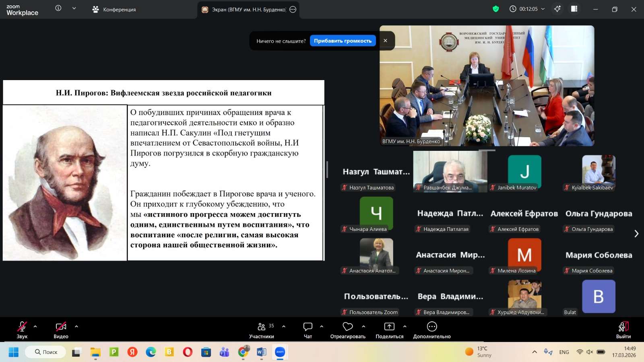Open the More options menu
Screen dimensions: 644x362
[x=431, y=330]
